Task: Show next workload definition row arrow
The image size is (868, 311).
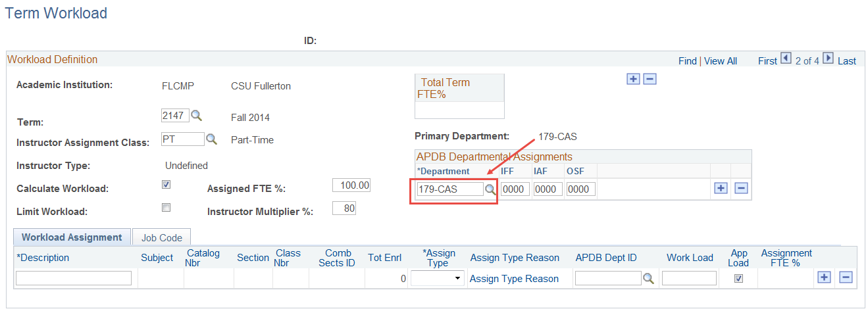Action: click(829, 59)
